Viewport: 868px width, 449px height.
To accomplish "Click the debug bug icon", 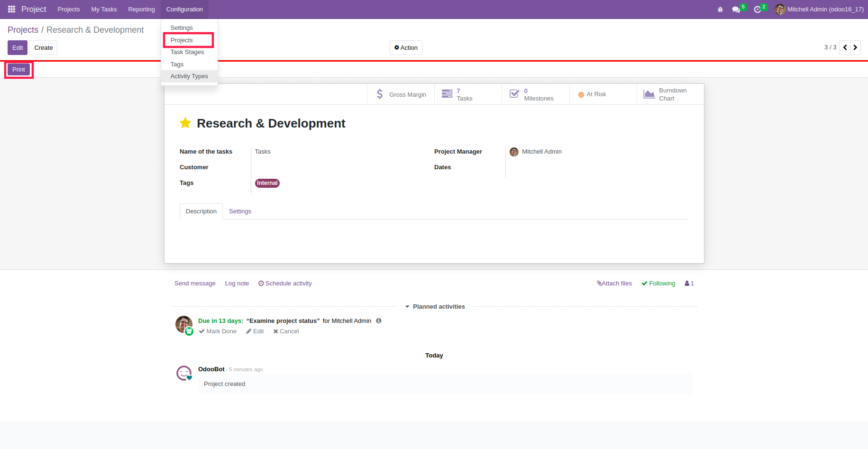I will click(720, 9).
